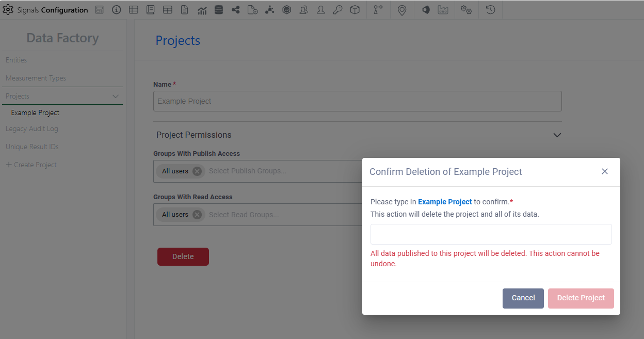This screenshot has height=339, width=644.
Task: Click the plain document page toolbar icon
Action: pyautogui.click(x=185, y=10)
